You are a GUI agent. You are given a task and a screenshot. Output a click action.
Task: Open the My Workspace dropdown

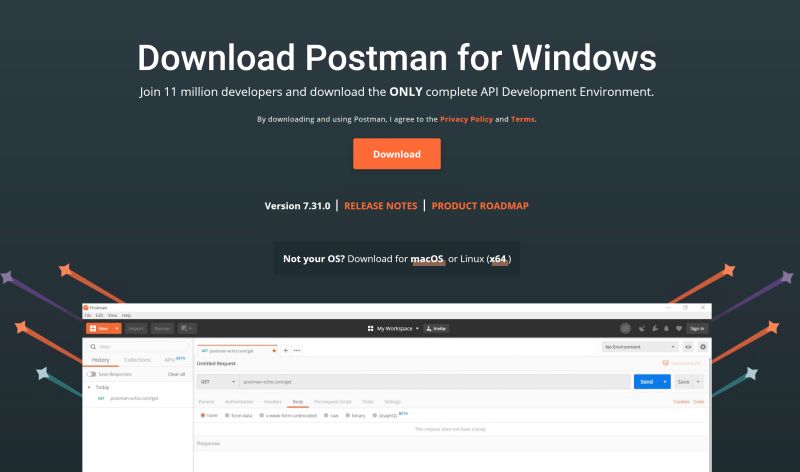pyautogui.click(x=393, y=329)
